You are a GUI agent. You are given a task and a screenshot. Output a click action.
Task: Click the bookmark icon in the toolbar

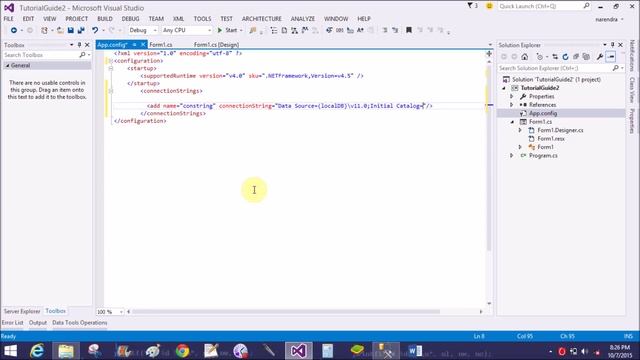tap(409, 30)
